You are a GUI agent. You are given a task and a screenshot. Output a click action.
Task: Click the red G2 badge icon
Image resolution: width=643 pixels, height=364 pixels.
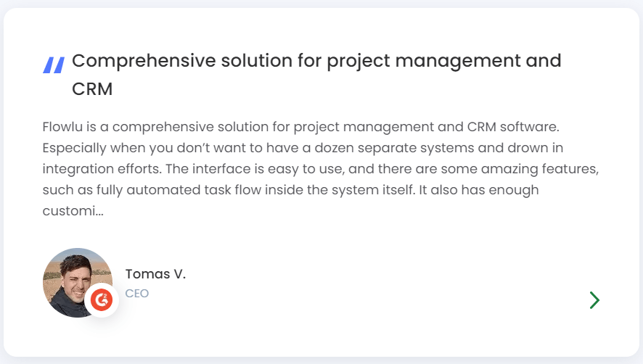pos(102,300)
